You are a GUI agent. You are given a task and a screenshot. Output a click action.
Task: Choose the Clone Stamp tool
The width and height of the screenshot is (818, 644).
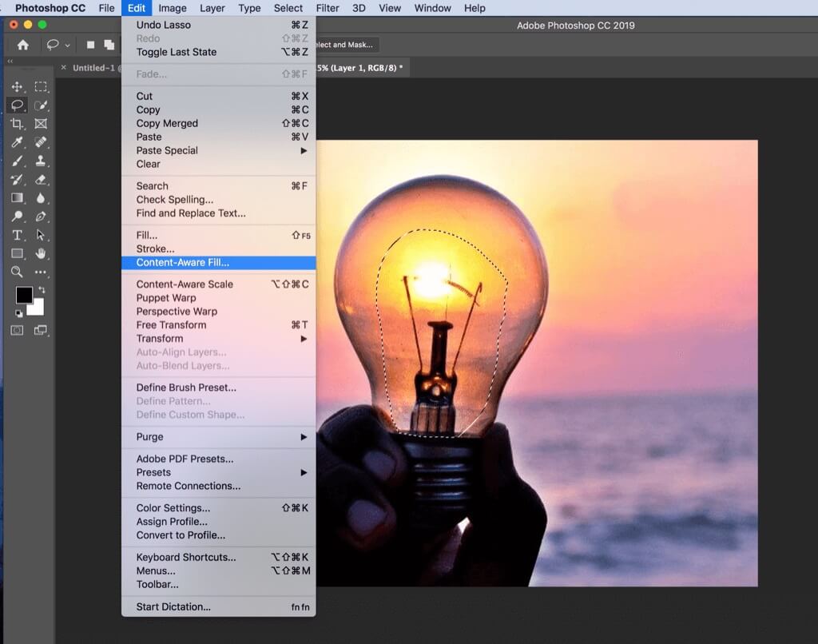tap(41, 161)
